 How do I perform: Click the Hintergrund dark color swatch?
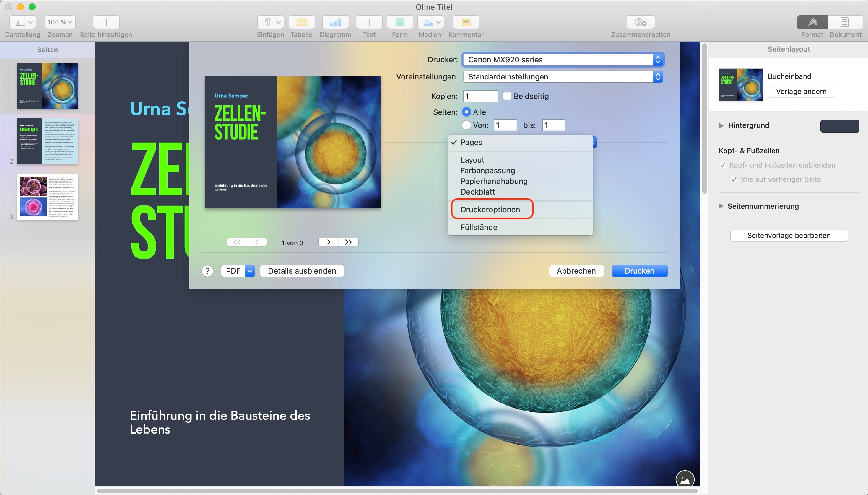pyautogui.click(x=839, y=126)
